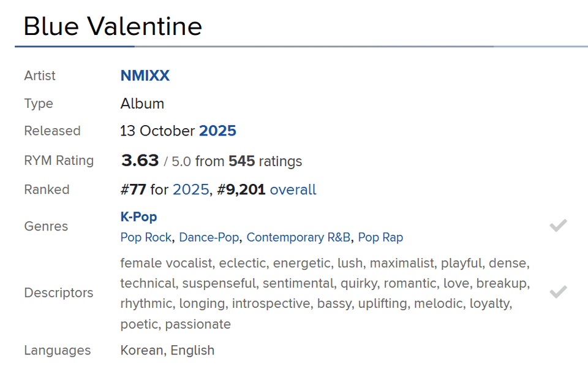Click the "Korean, English" languages value

(167, 351)
